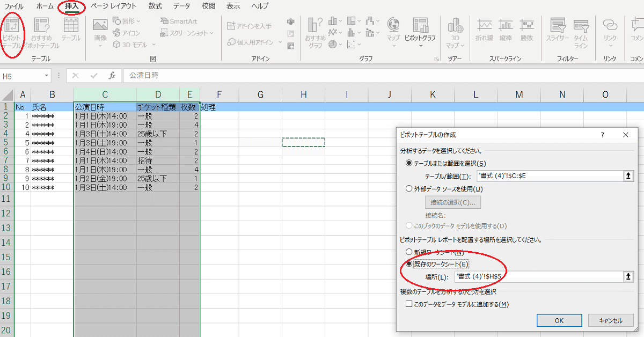Switch to the 校閲 tab

[208, 6]
